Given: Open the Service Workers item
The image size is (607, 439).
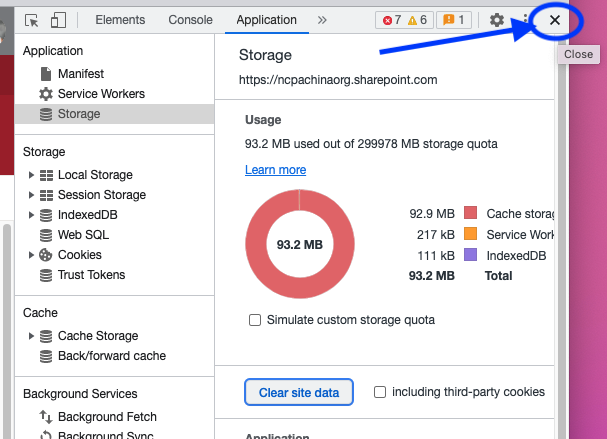Looking at the screenshot, I should click(x=100, y=94).
